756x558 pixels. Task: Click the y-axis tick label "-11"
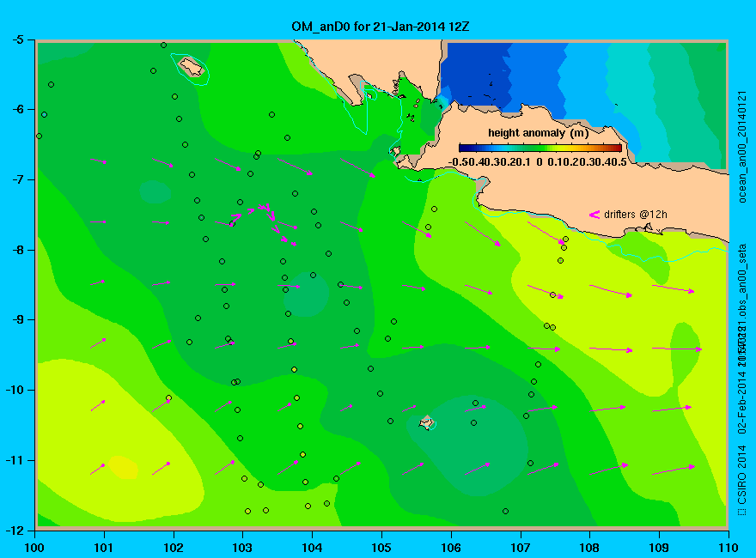(x=15, y=460)
